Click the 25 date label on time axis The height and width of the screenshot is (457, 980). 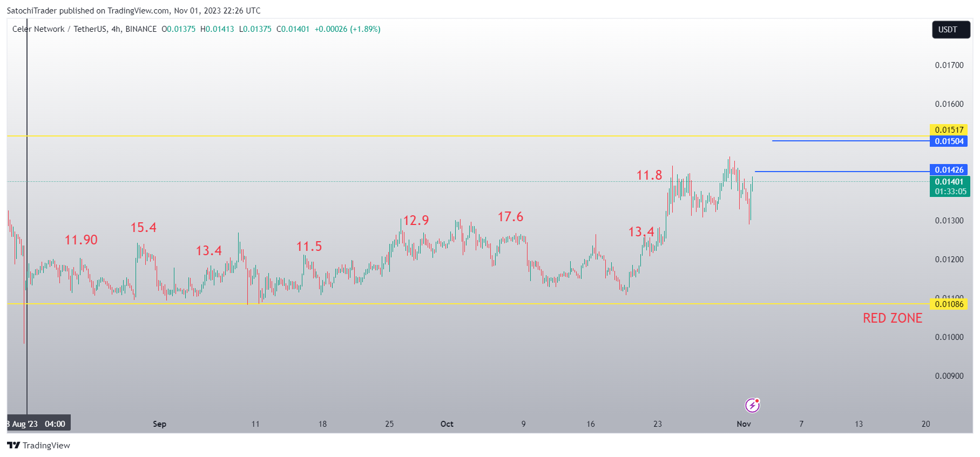(x=389, y=424)
